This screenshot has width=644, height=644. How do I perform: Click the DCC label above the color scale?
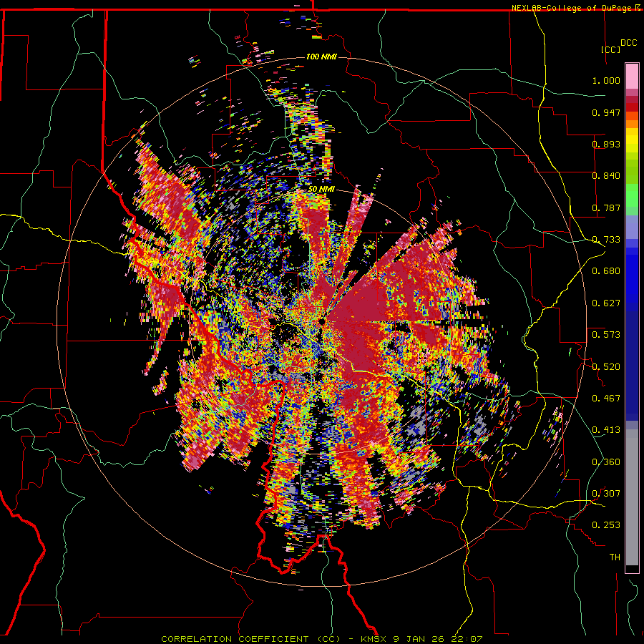point(628,43)
